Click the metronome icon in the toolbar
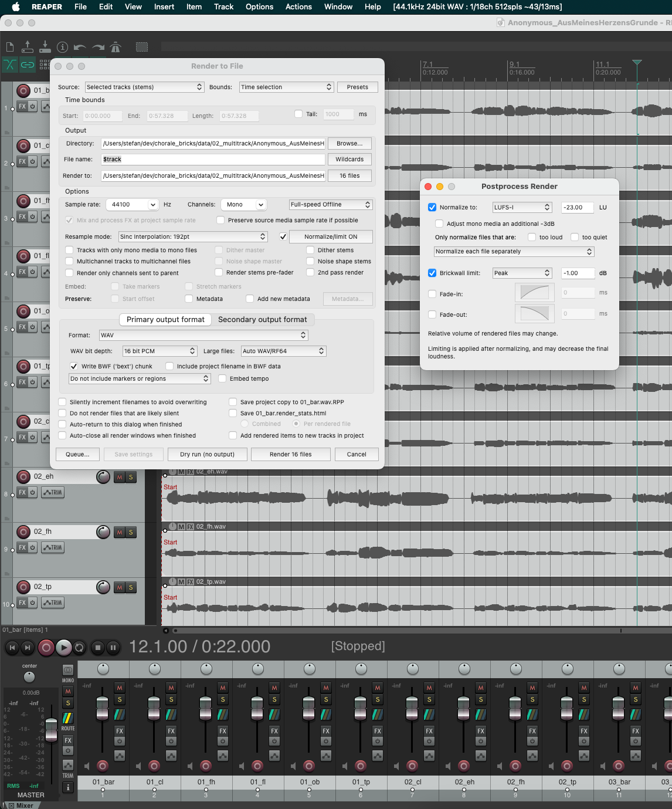 pyautogui.click(x=116, y=48)
